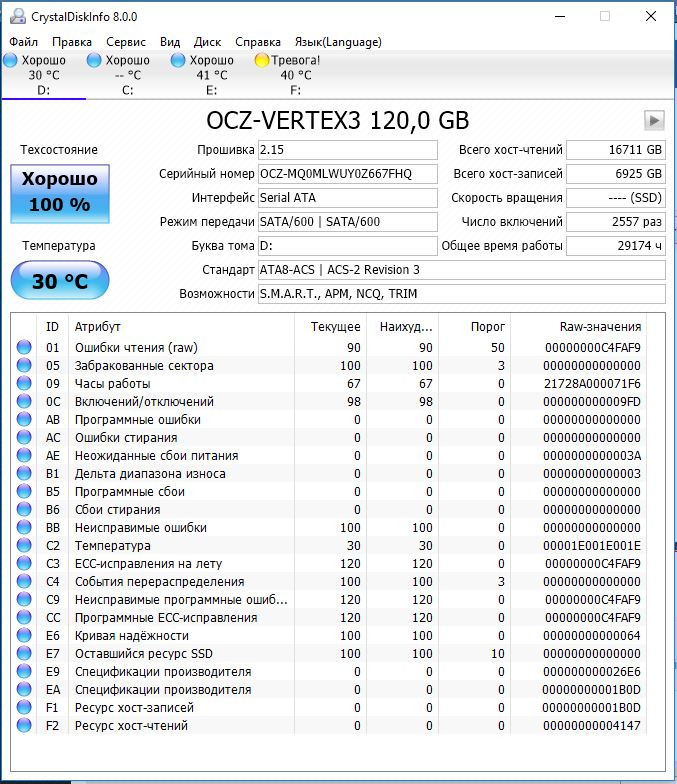Click status orb for AC Ошибки стирания
The image size is (677, 784).
24,437
